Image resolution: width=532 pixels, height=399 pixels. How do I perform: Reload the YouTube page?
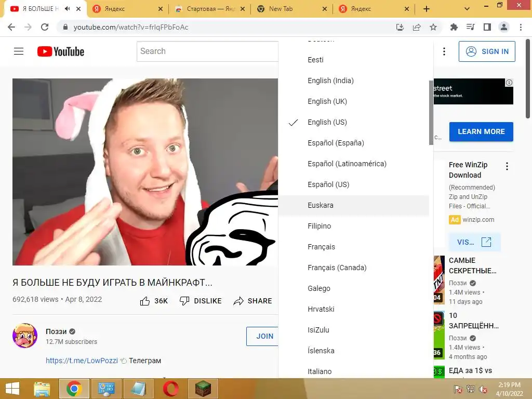point(45,27)
